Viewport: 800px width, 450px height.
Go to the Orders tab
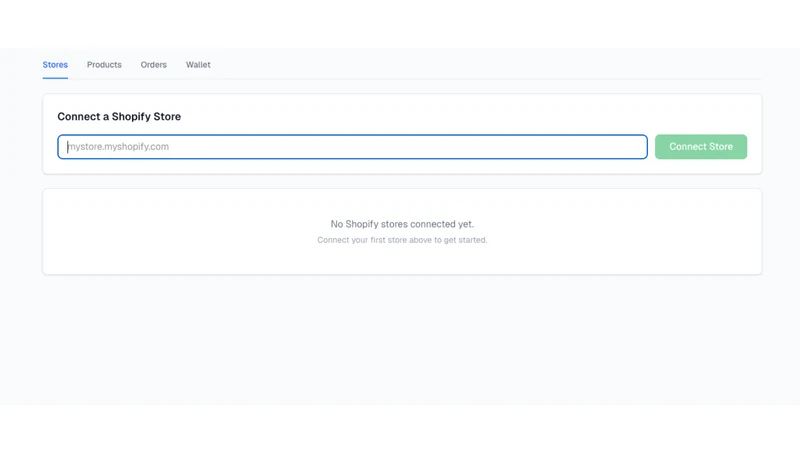click(x=154, y=65)
